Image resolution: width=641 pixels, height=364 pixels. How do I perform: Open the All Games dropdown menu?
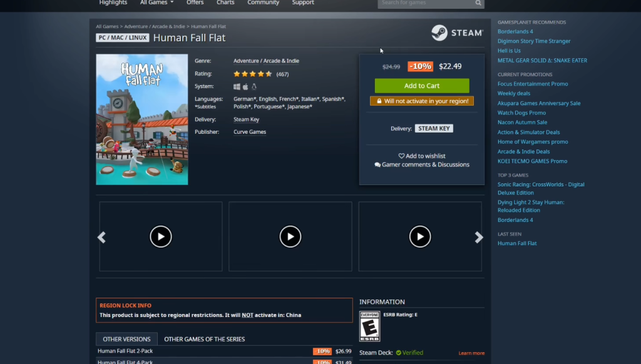(156, 3)
